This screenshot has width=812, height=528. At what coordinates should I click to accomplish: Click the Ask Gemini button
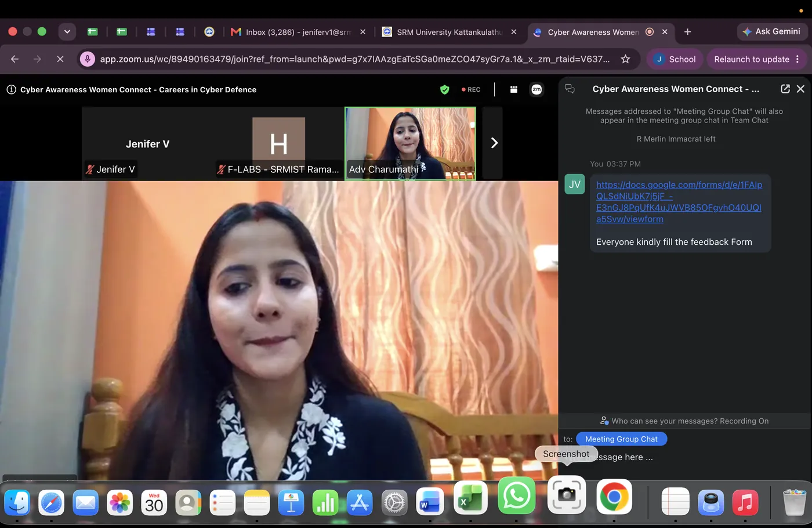(771, 31)
